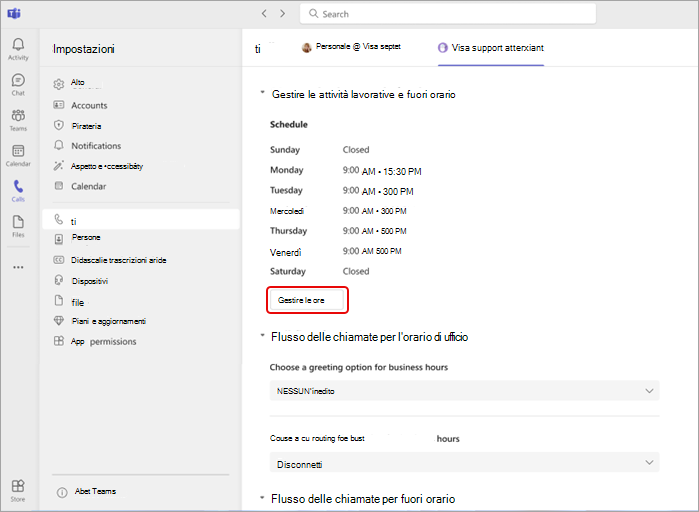Click the headset icon beside Dispositivi
The width and height of the screenshot is (699, 512).
[x=59, y=280]
